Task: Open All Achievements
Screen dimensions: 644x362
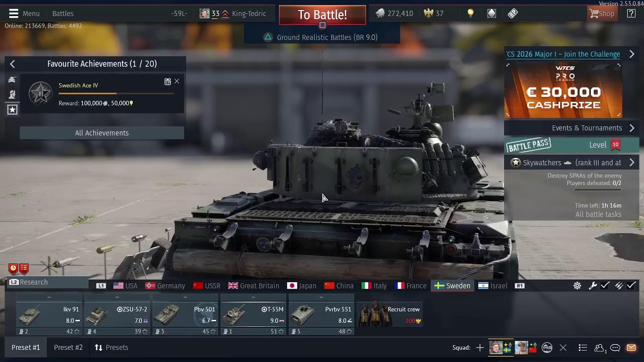Action: (102, 133)
